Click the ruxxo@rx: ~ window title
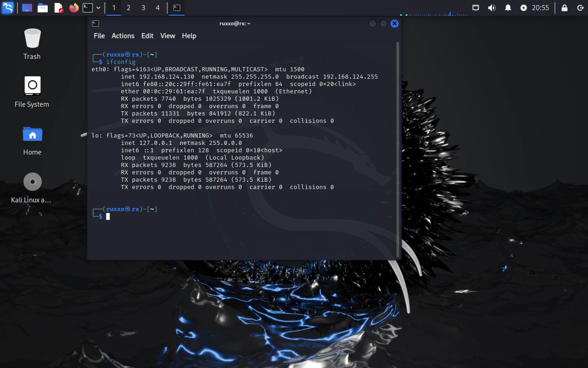This screenshot has height=368, width=588. (235, 23)
